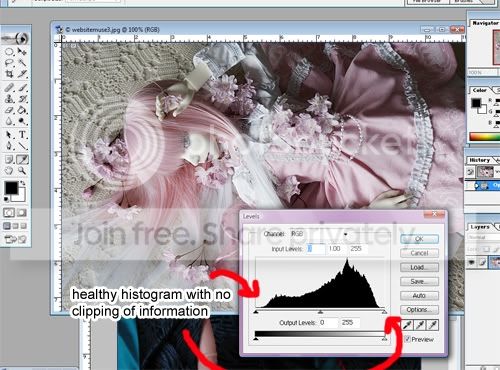The image size is (500, 370).
Task: Choose Full Screen Mode with Menu Bar
Action: coord(15,226)
